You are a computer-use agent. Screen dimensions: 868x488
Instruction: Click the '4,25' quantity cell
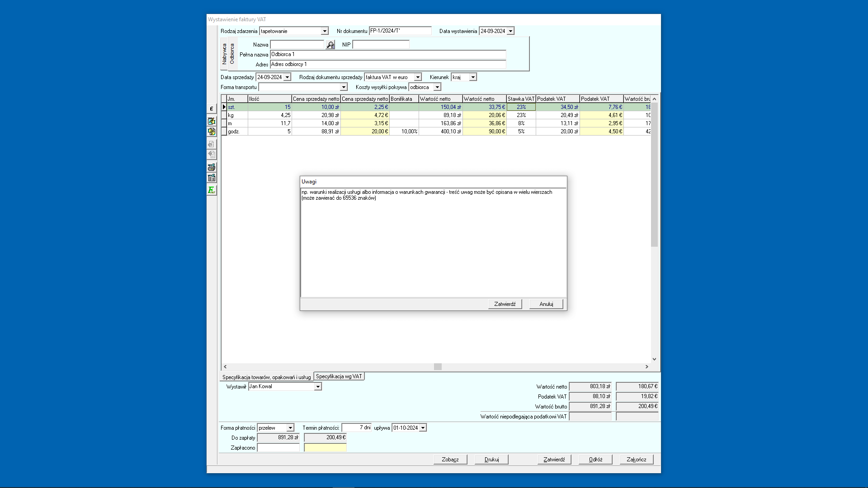pyautogui.click(x=269, y=115)
